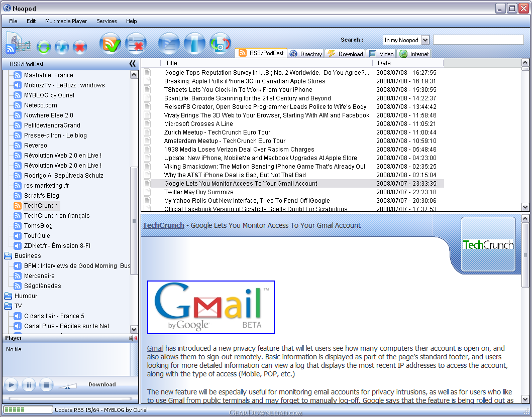Image resolution: width=532 pixels, height=417 pixels.
Task: Click the delete article red cross icon
Action: pyautogui.click(x=136, y=43)
